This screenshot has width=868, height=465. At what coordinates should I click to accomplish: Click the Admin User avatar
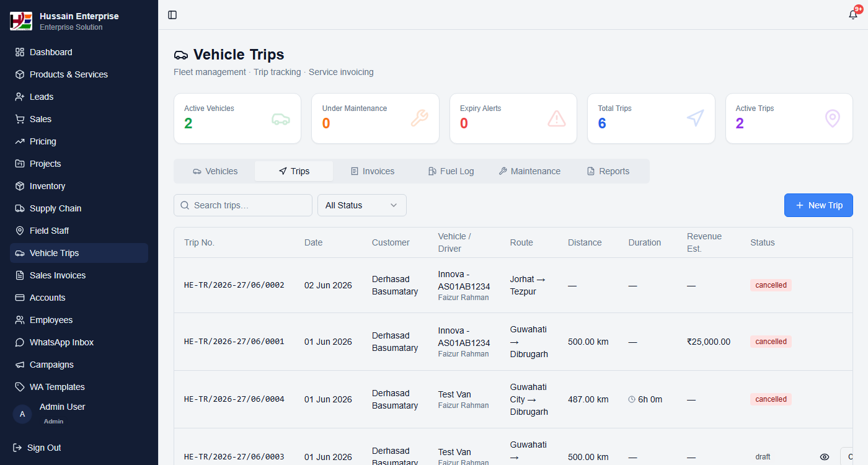tap(22, 414)
